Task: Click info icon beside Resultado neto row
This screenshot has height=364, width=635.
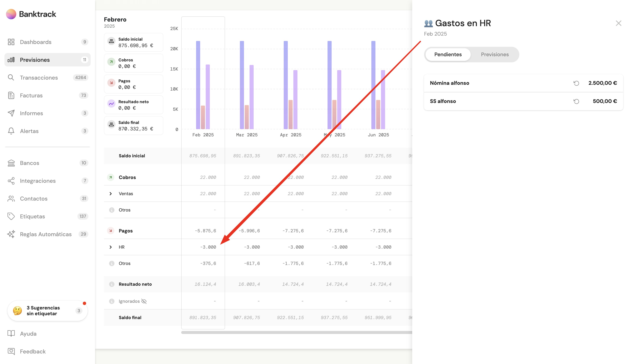Action: (112, 284)
